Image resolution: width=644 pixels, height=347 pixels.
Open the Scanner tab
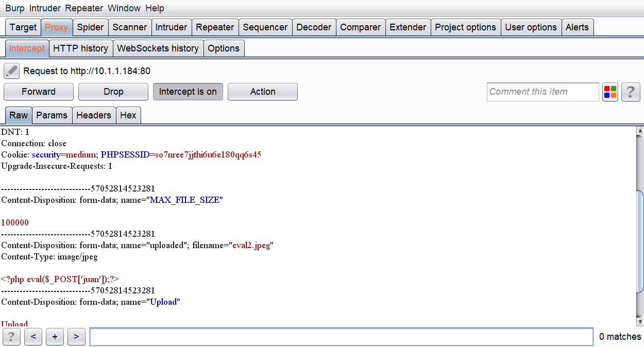tap(129, 27)
